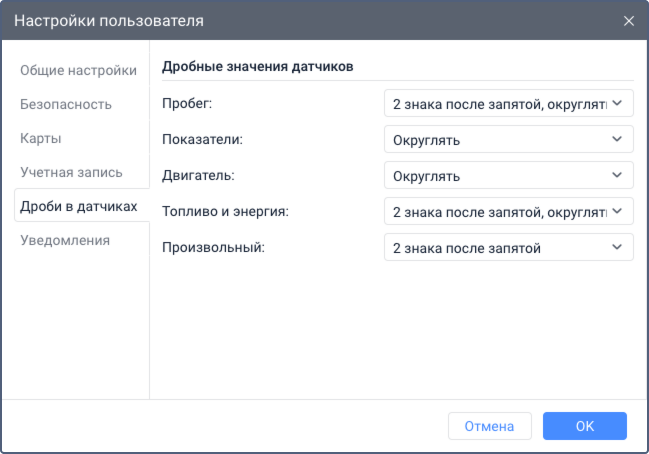
Task: Open the Учетная запись section
Action: tap(71, 172)
